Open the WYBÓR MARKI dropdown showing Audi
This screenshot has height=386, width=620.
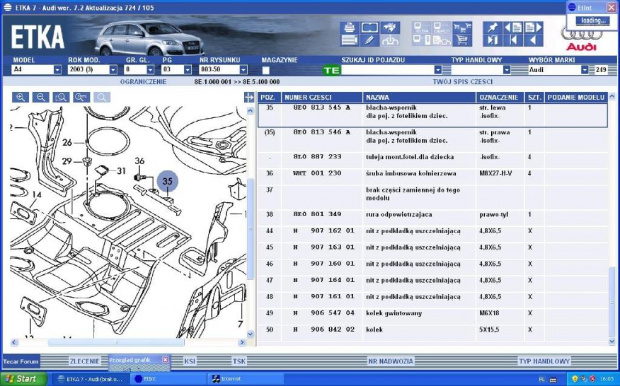tap(585, 70)
